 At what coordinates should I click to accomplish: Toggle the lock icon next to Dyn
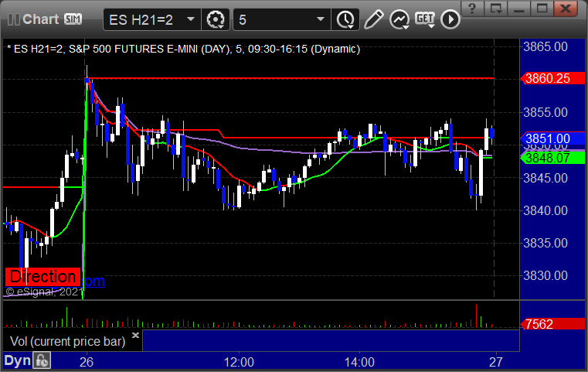tap(42, 360)
